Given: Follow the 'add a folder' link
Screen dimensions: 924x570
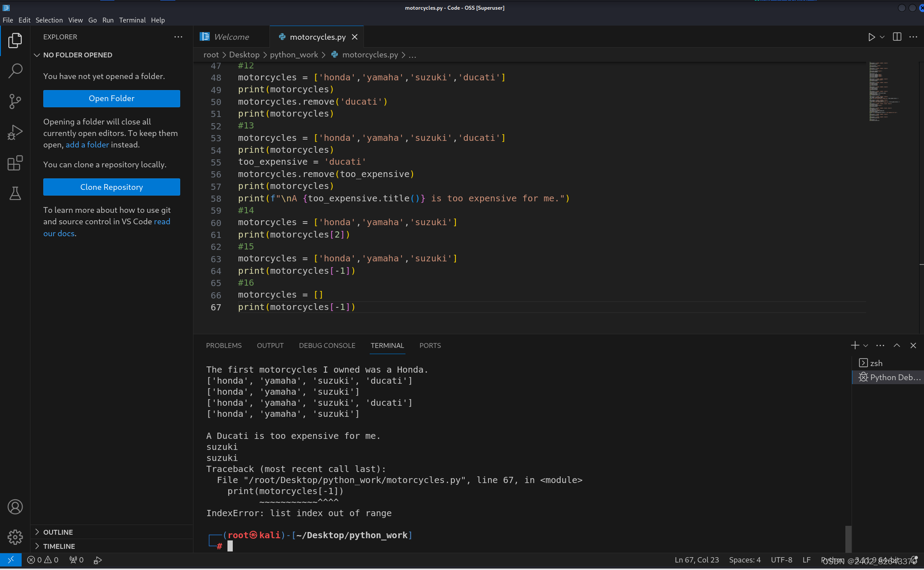Looking at the screenshot, I should point(87,144).
